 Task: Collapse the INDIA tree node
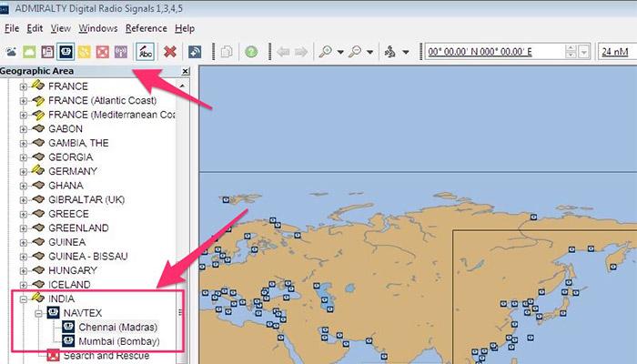coord(24,298)
